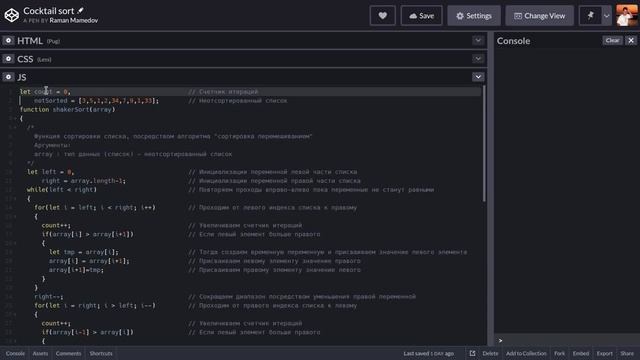This screenshot has height=360, width=640.
Task: Click the CSS panel title
Action: 25,59
